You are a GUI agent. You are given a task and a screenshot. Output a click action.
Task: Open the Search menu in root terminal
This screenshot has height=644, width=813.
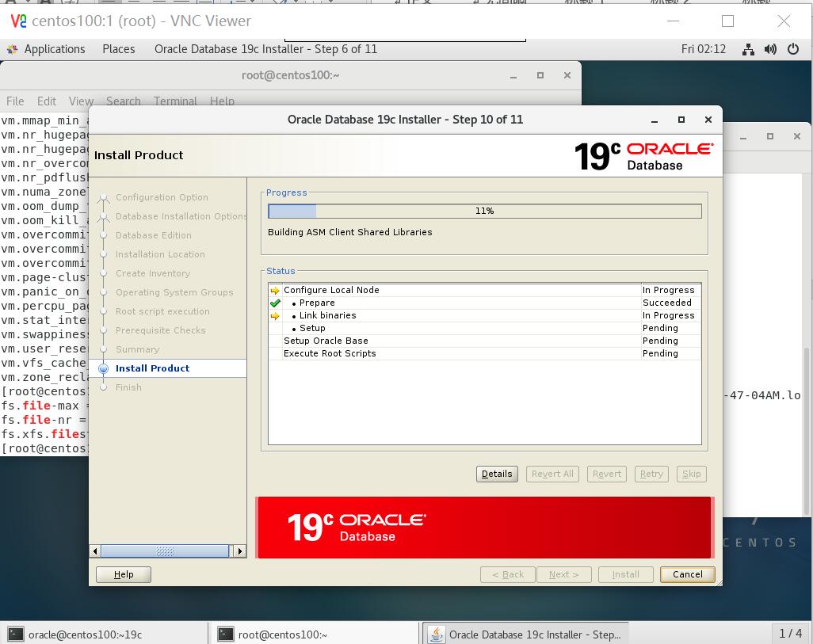click(124, 101)
